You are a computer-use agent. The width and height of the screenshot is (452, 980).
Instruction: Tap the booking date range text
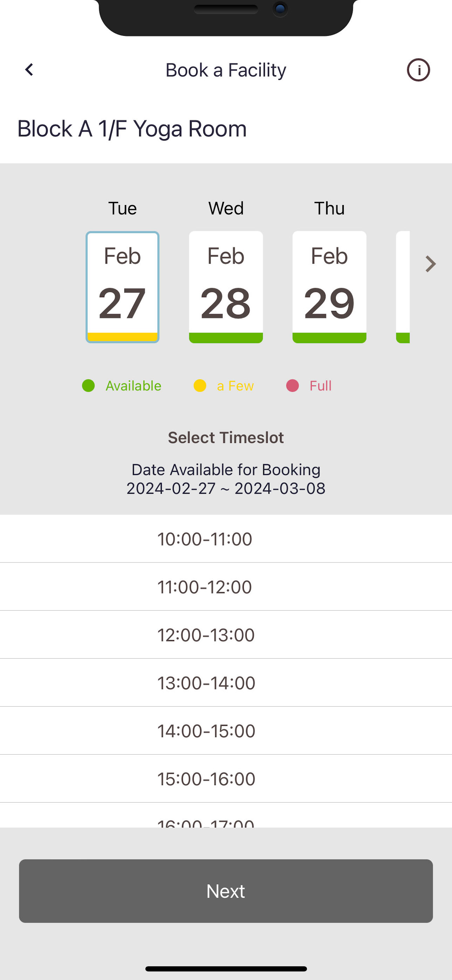[x=226, y=489]
